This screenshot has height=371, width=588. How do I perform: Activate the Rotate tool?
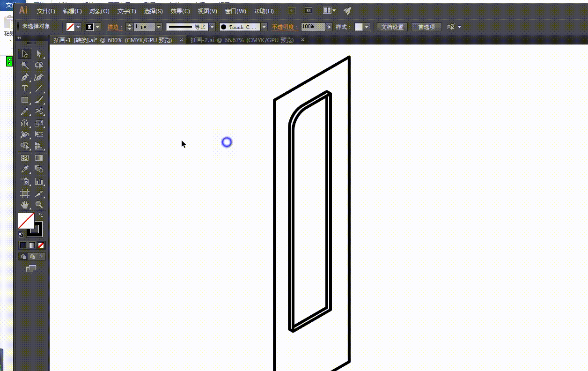[x=25, y=123]
